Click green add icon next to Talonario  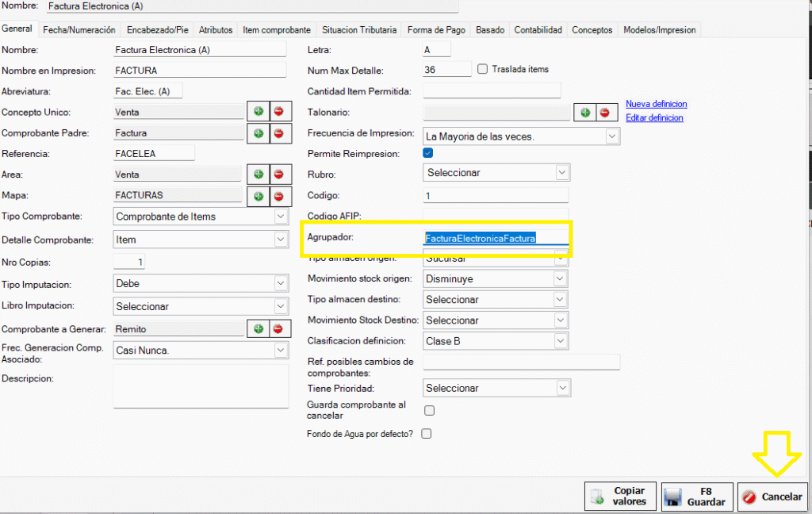(x=584, y=113)
